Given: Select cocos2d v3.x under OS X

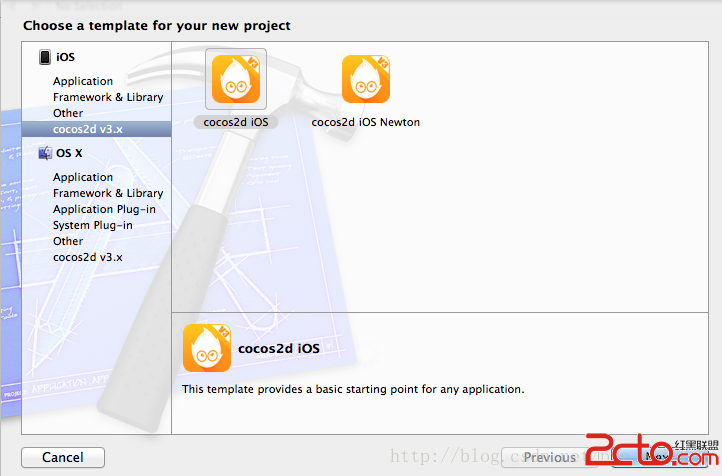Looking at the screenshot, I should 87,257.
